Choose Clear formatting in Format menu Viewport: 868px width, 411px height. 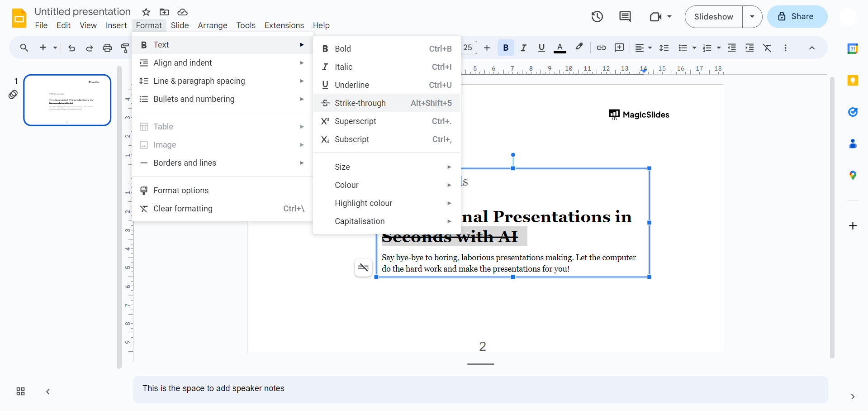coord(183,209)
